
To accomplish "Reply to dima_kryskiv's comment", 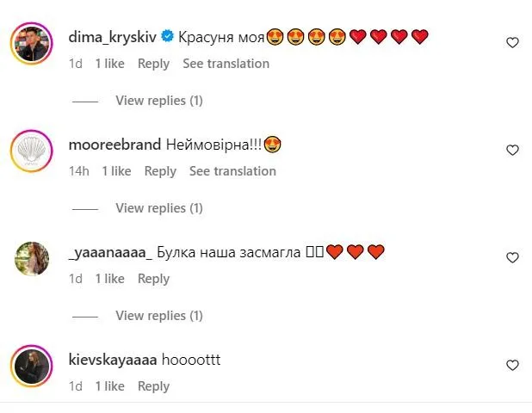I will [x=153, y=64].
